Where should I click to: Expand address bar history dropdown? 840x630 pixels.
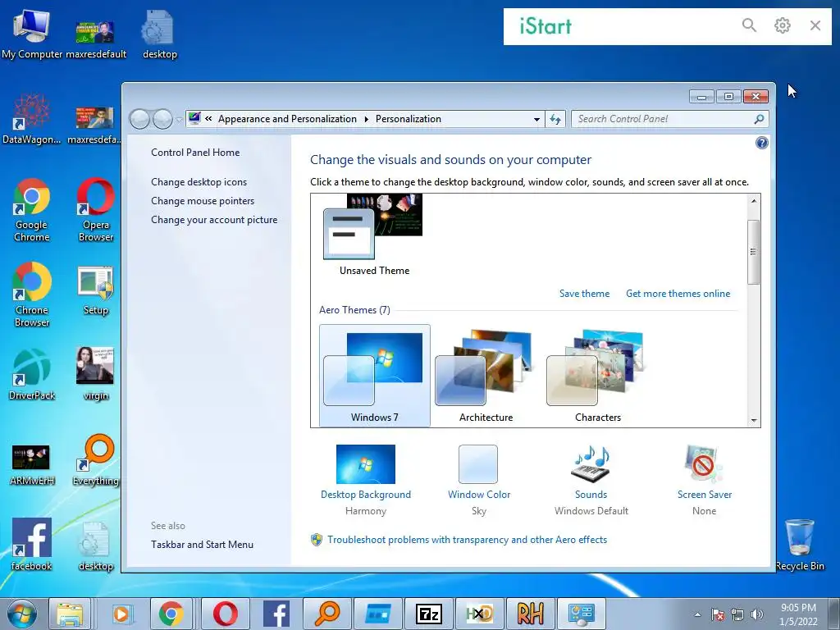pos(536,119)
